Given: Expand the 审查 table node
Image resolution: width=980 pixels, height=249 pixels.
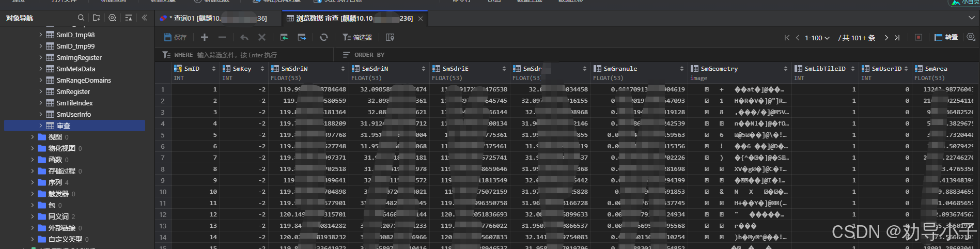Looking at the screenshot, I should pos(41,126).
